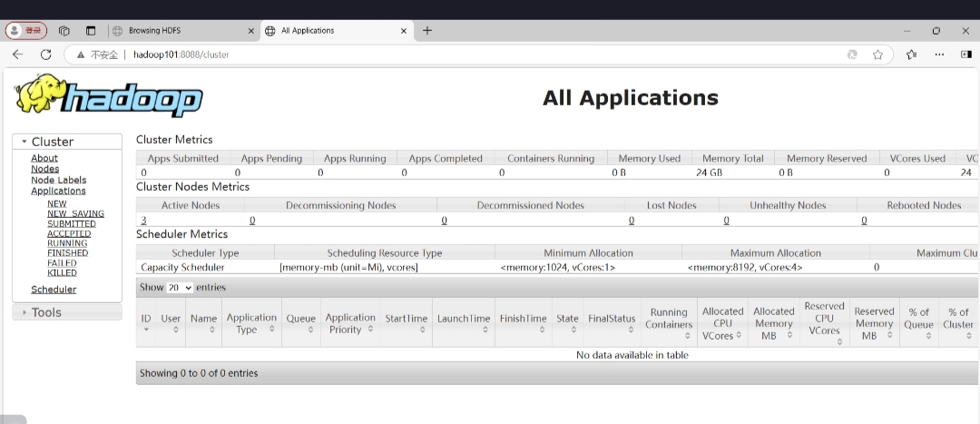Click the Active Nodes count 3
This screenshot has height=424, width=980.
coord(143,220)
